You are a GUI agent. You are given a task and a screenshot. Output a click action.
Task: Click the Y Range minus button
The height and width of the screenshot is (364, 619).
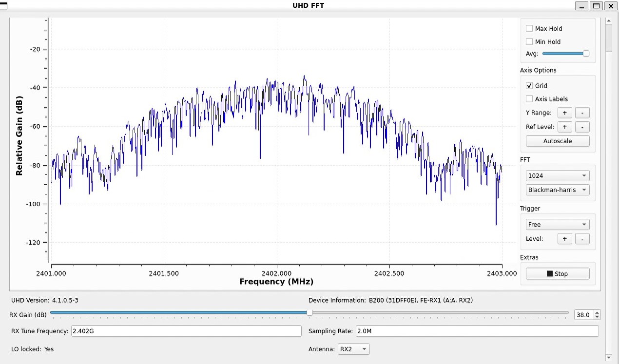(582, 113)
